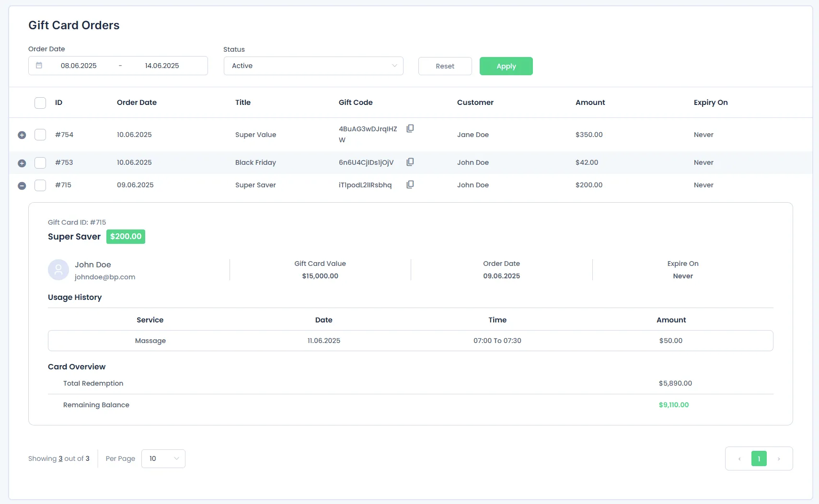
Task: Click the Customer column header
Action: 475,103
